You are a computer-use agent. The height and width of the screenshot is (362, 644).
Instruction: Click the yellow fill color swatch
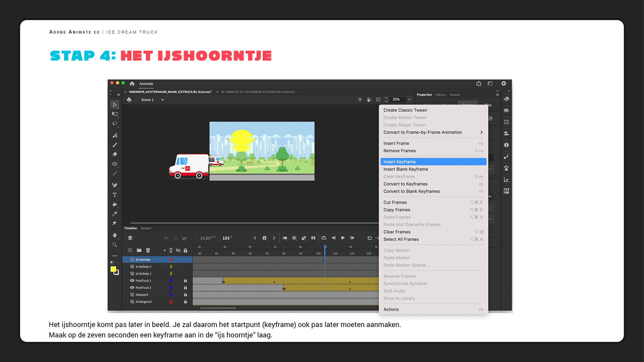113,269
